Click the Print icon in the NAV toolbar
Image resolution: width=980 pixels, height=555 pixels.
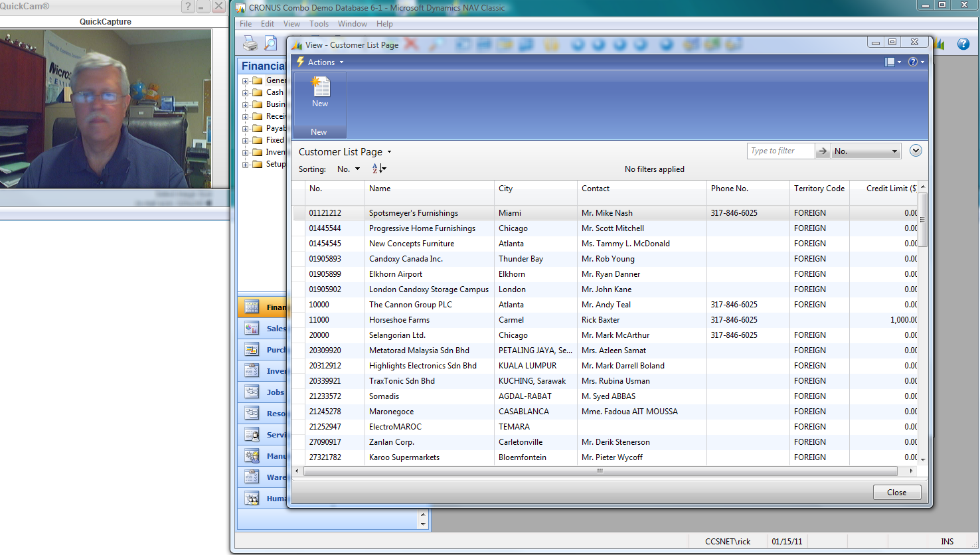click(x=250, y=44)
